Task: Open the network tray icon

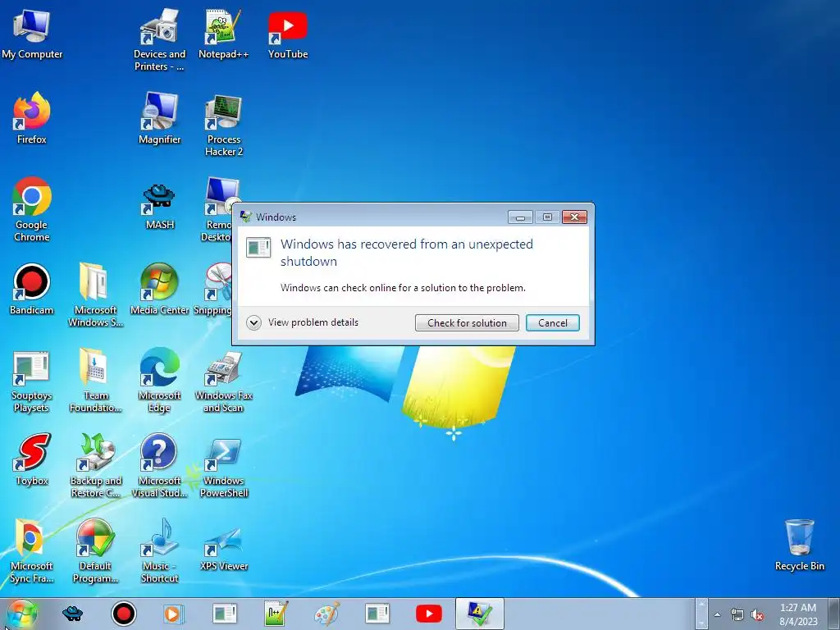Action: 737,615
